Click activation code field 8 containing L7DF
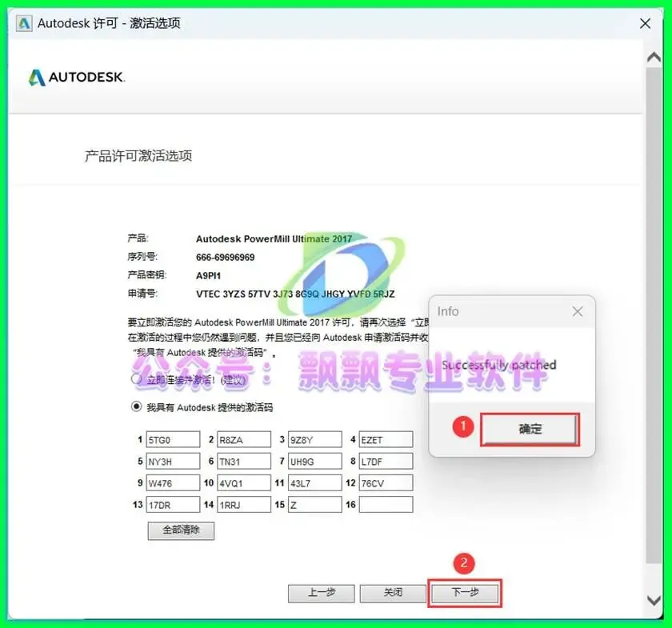The height and width of the screenshot is (628, 672). pyautogui.click(x=386, y=462)
